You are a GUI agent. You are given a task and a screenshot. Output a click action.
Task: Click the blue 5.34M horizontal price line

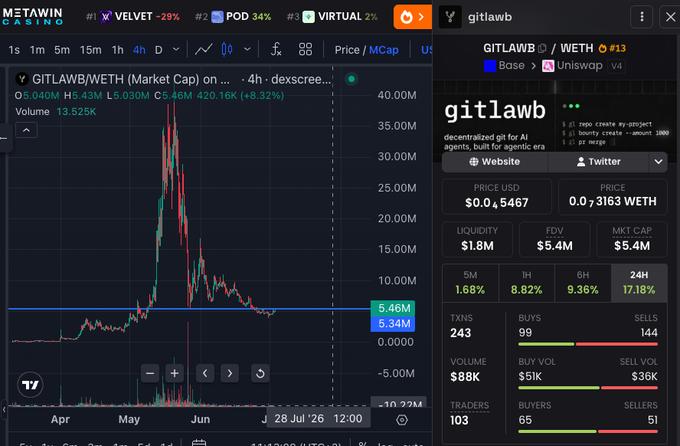point(189,309)
